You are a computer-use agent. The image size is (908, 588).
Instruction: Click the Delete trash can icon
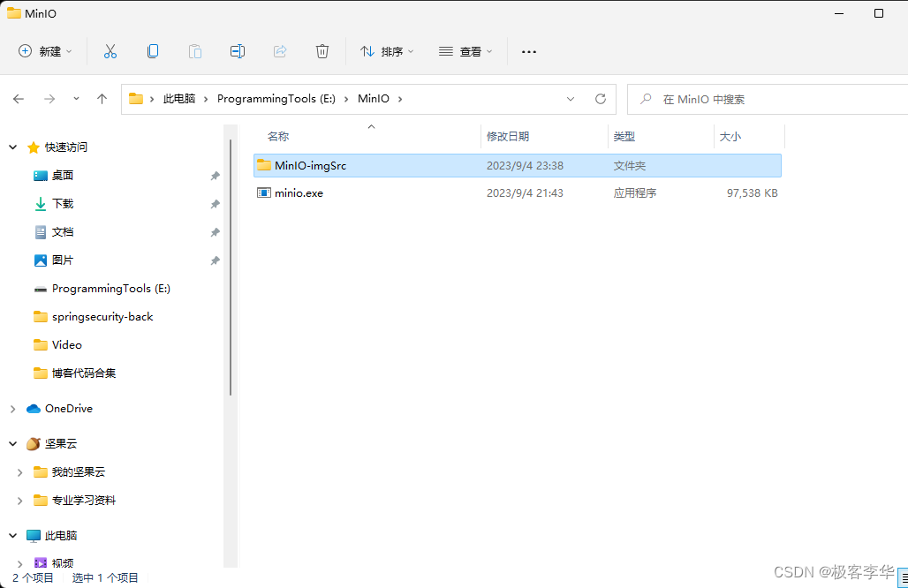click(x=322, y=51)
